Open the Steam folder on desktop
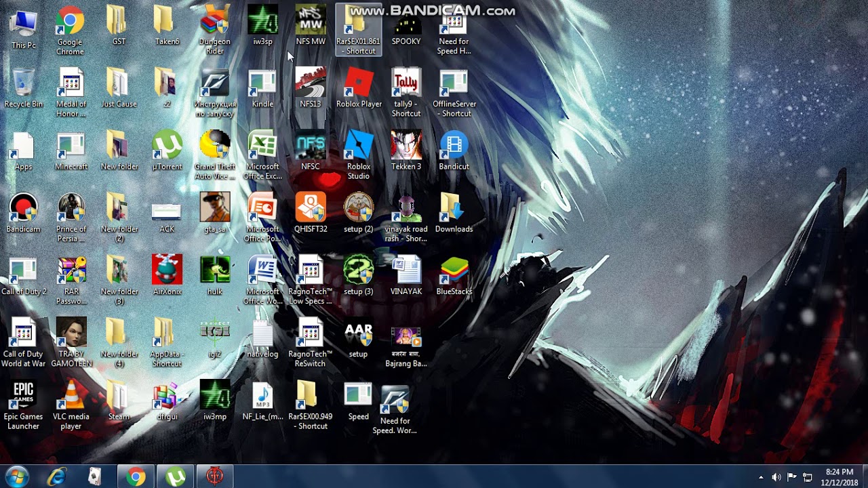The image size is (868, 488). coord(119,396)
